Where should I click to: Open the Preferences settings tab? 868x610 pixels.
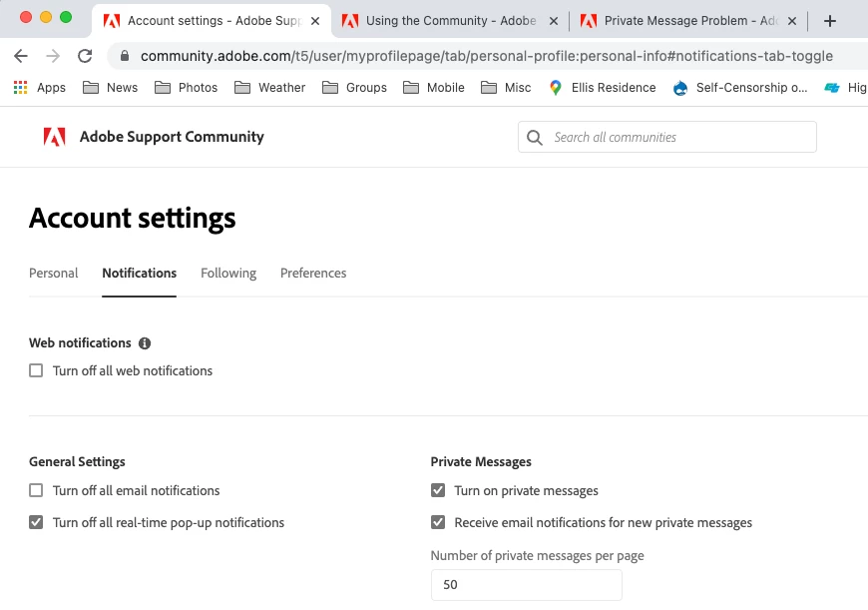point(313,274)
